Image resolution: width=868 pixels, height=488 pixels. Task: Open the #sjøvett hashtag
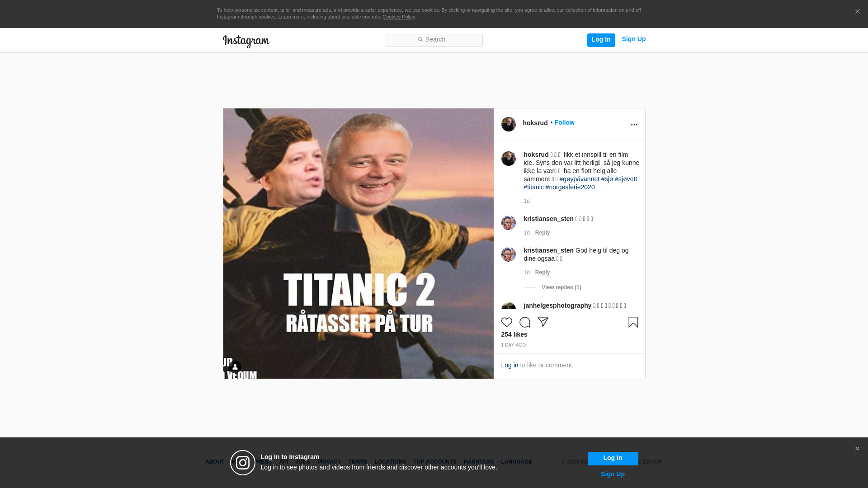point(626,179)
